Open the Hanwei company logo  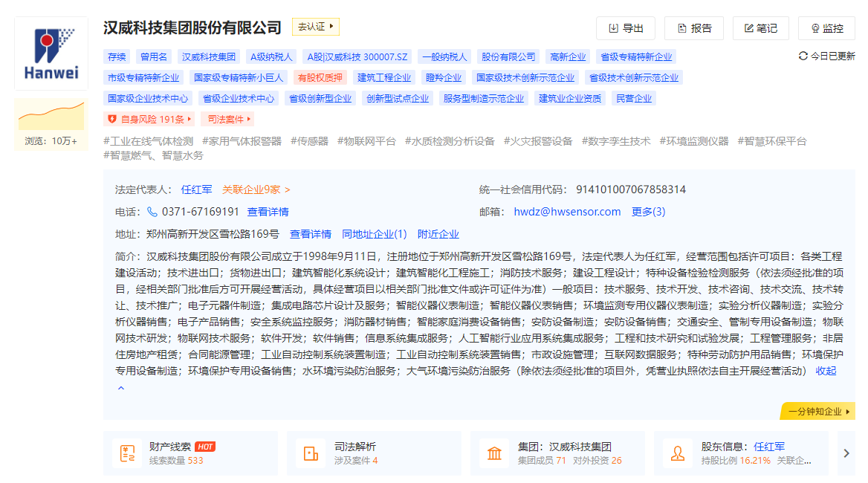51,54
